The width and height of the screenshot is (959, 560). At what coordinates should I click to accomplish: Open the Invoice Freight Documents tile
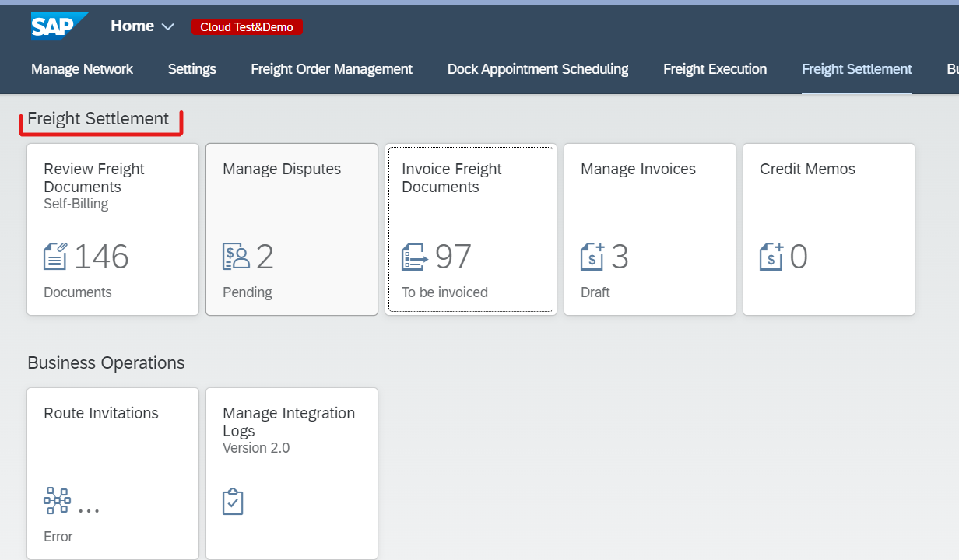tap(470, 229)
